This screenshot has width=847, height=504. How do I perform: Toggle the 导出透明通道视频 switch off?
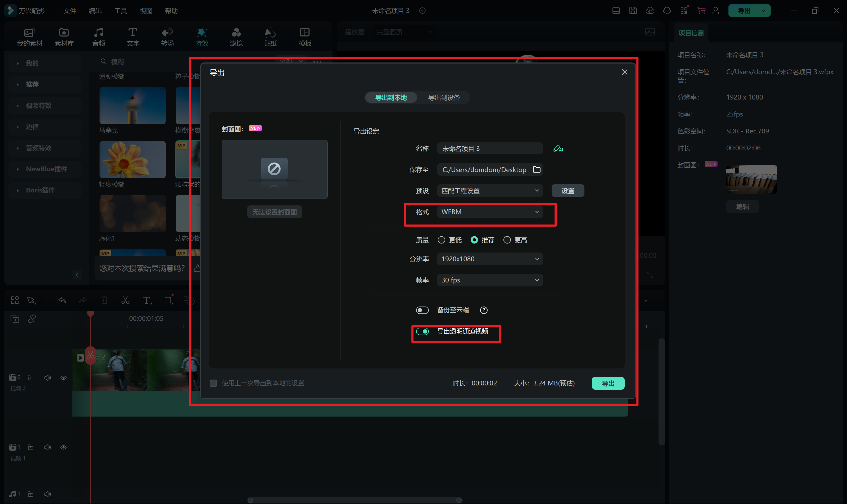(422, 331)
